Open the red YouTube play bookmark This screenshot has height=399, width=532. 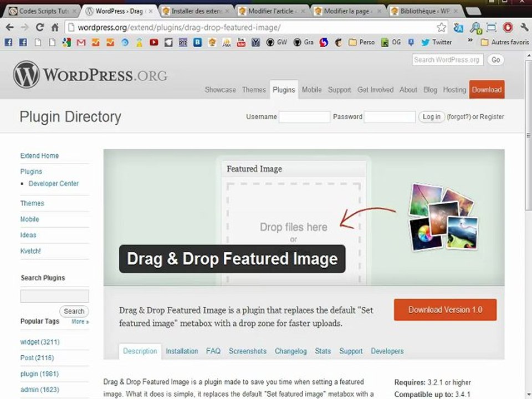(x=154, y=42)
